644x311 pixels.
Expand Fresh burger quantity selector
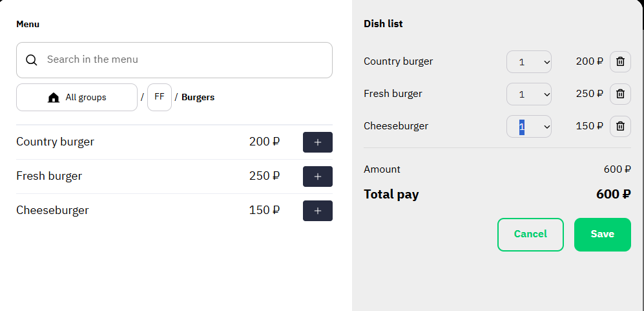pos(528,94)
